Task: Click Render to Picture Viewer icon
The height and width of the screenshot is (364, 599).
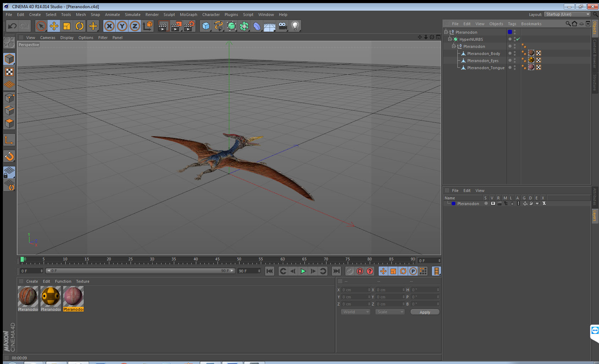Action: point(176,26)
